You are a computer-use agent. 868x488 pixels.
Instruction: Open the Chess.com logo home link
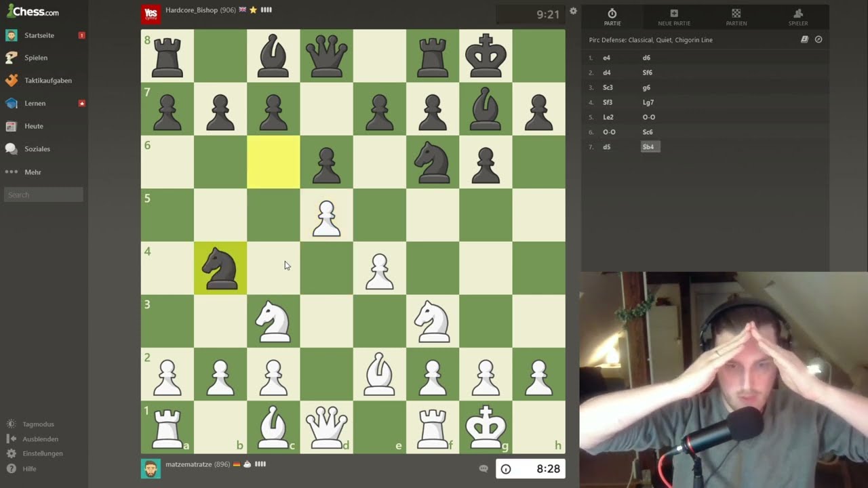point(33,12)
